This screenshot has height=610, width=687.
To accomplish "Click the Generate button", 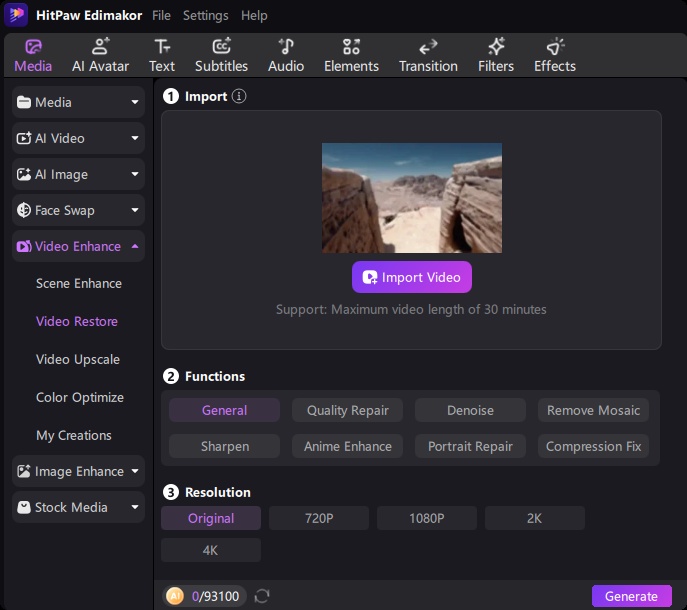I will tap(631, 596).
